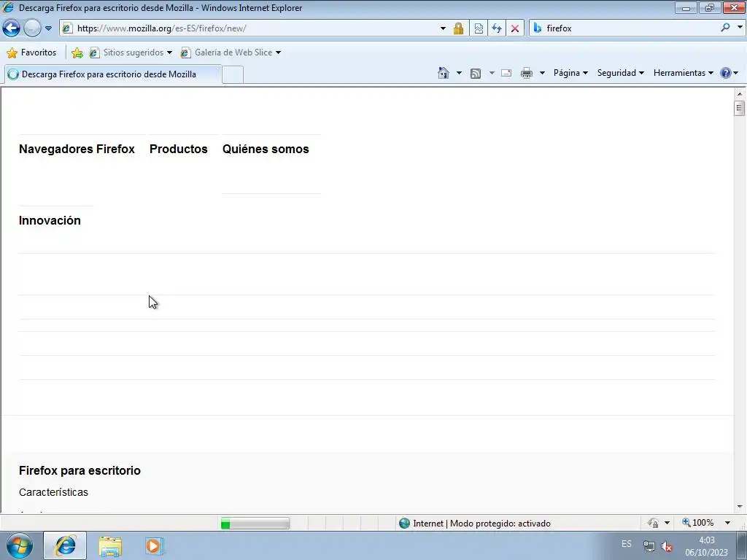
Task: Refresh the page with the arrows icon
Action: pos(496,28)
